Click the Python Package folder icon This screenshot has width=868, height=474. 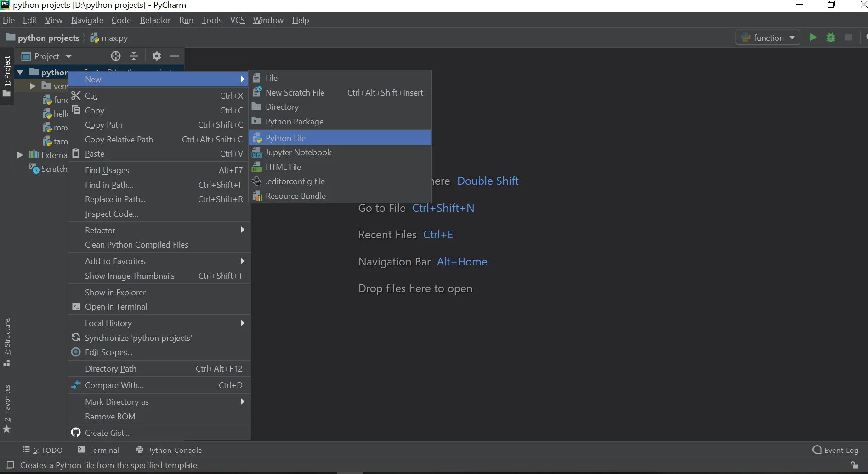coord(256,121)
